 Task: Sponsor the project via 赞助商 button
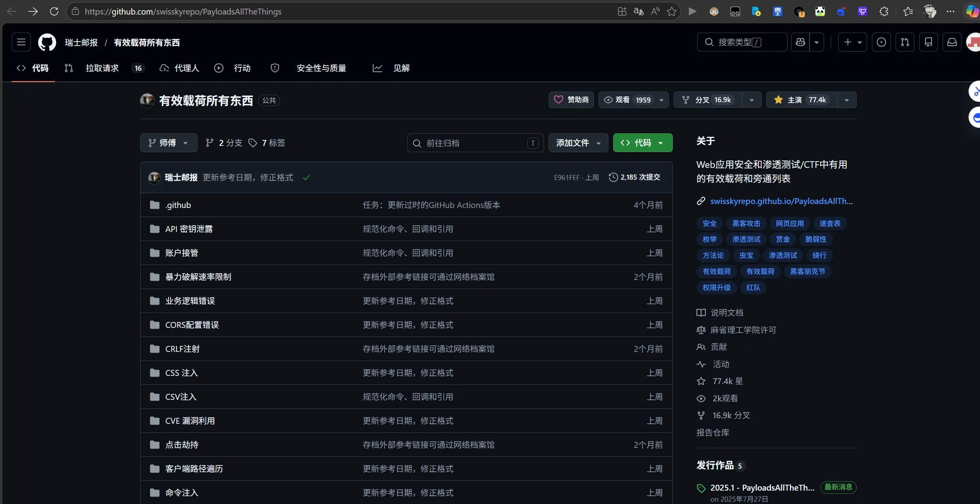click(x=571, y=100)
